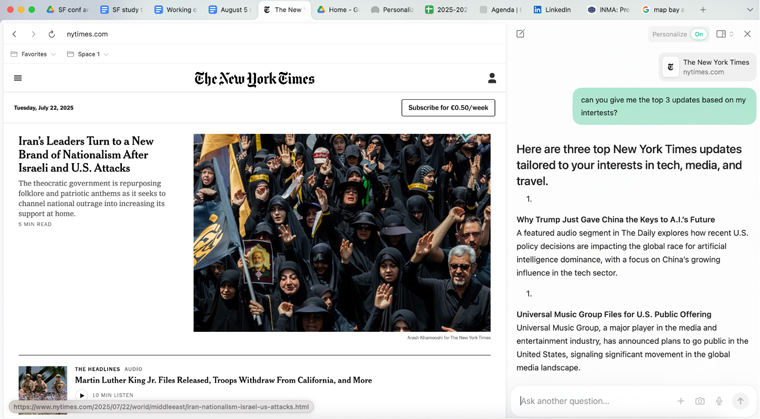Click the photo credit caption under image
The height and width of the screenshot is (419, 760).
click(x=449, y=338)
